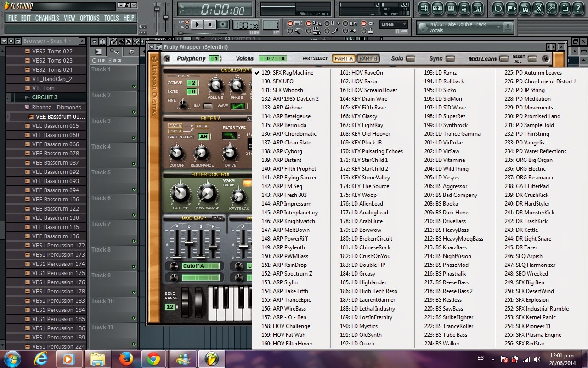The image size is (588, 368).
Task: Choose preset 209: BS Dark Hover
Action: (454, 212)
